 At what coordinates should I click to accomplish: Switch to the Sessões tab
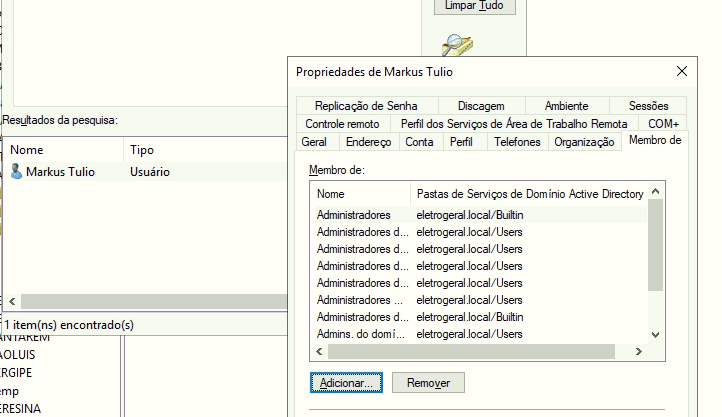point(648,106)
